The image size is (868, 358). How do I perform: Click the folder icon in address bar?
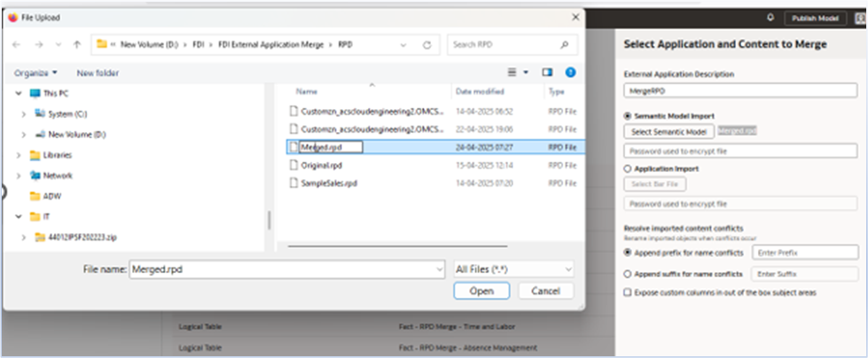click(101, 44)
